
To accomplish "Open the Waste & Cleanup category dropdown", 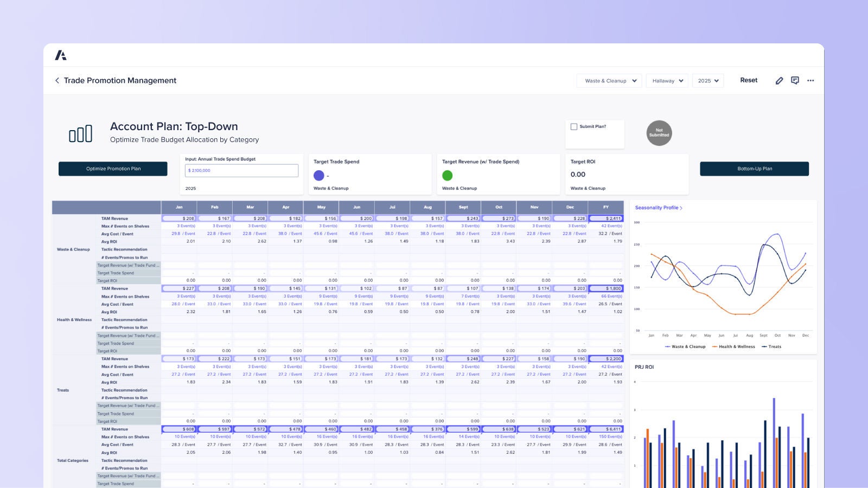I will (609, 80).
